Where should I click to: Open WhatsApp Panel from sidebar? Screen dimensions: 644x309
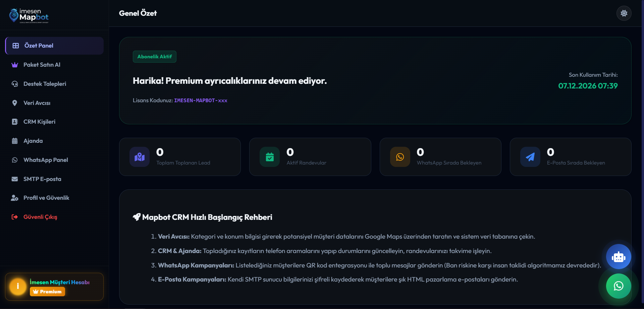[54, 160]
